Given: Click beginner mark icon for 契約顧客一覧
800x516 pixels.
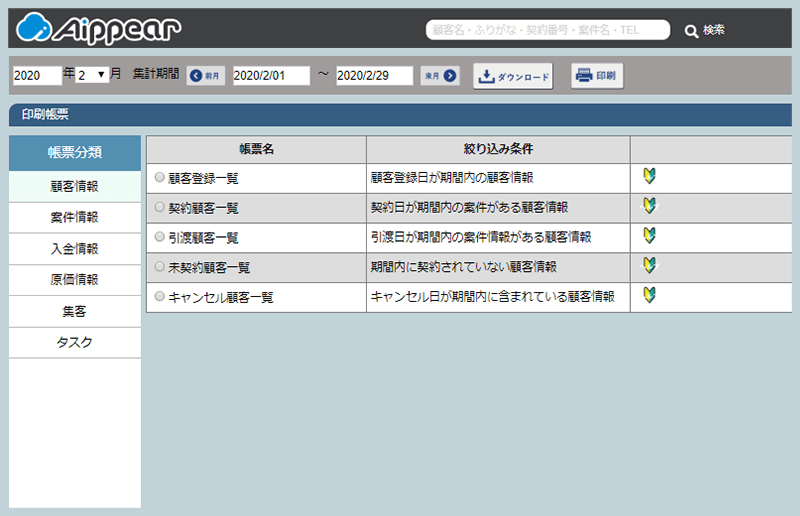Looking at the screenshot, I should pos(649,207).
